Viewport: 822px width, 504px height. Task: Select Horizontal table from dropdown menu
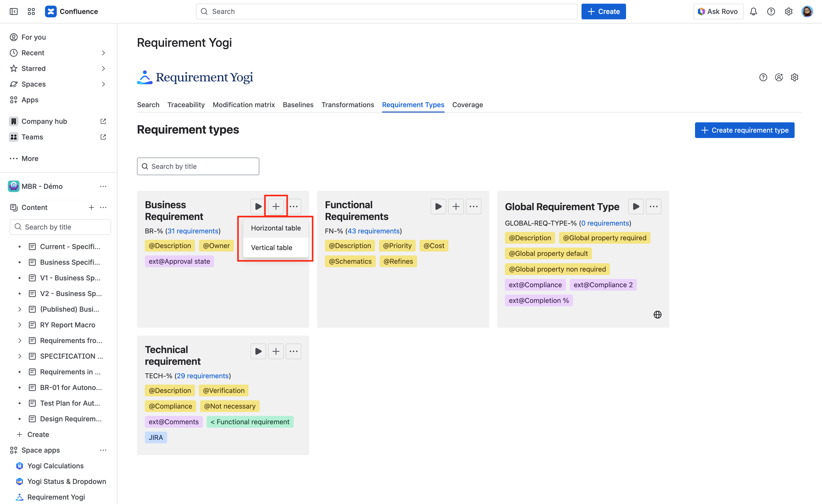pos(275,228)
